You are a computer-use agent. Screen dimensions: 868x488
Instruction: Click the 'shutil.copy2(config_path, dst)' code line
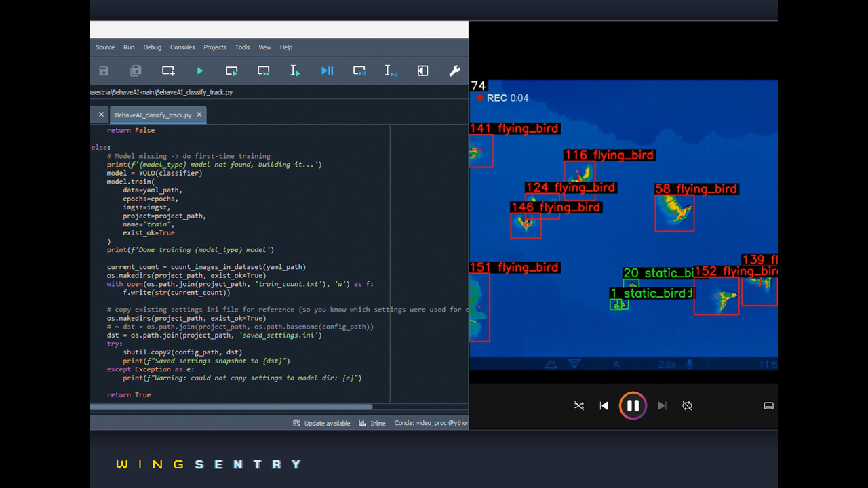pyautogui.click(x=182, y=352)
